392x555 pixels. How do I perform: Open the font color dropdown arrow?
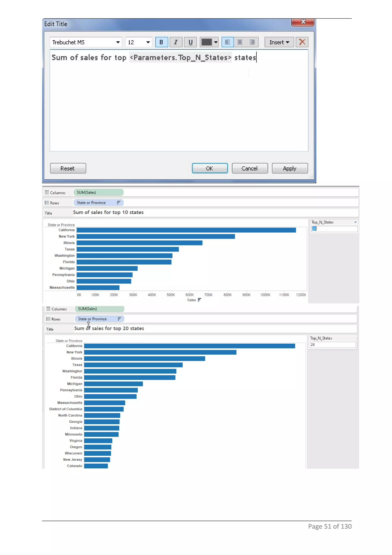[x=216, y=42]
